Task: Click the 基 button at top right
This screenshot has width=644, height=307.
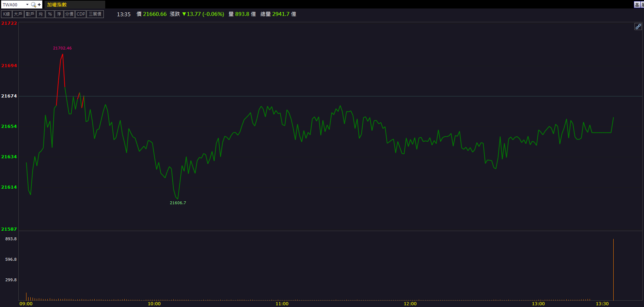Action: coord(637,5)
